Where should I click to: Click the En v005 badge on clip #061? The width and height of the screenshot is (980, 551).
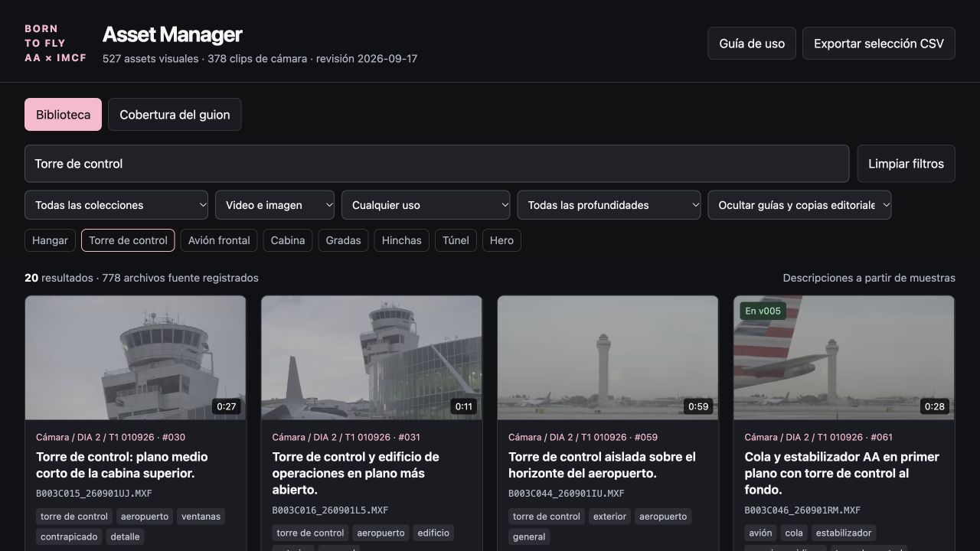point(763,311)
